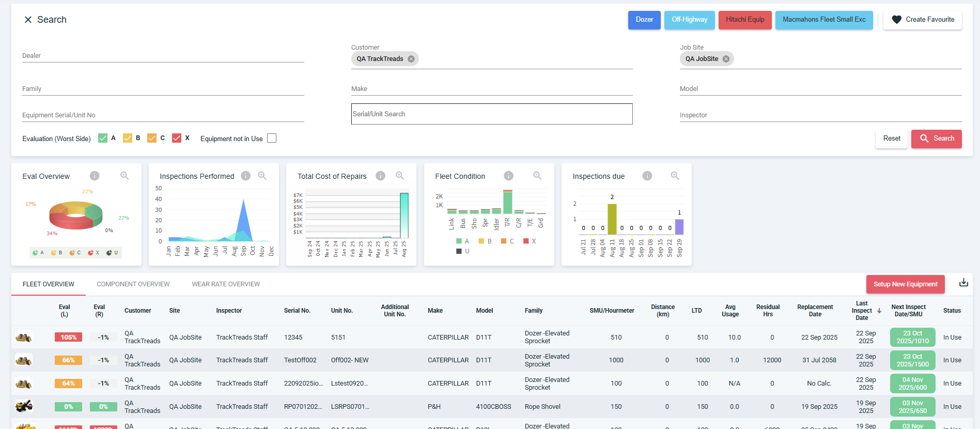This screenshot has width=980, height=429.
Task: Expand the Family selector
Action: (163, 89)
